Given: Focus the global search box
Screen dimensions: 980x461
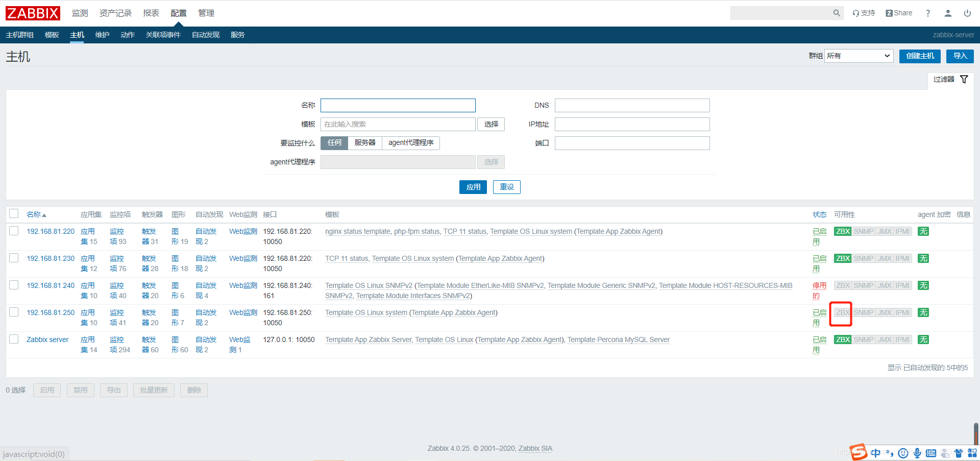Looking at the screenshot, I should pyautogui.click(x=781, y=13).
